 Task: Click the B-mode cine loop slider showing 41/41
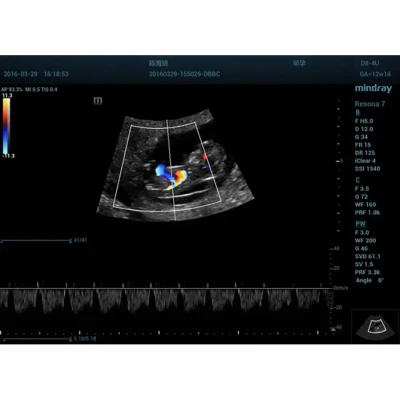pos(36,240)
